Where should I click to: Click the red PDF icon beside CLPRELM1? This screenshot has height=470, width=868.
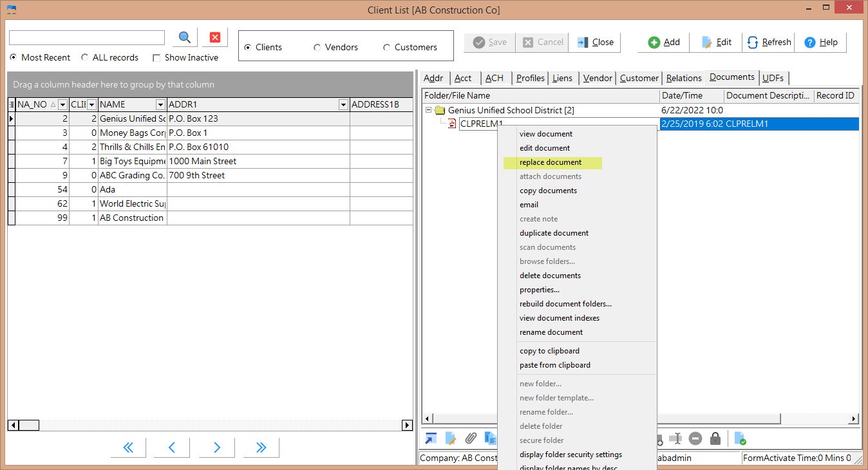click(x=452, y=124)
